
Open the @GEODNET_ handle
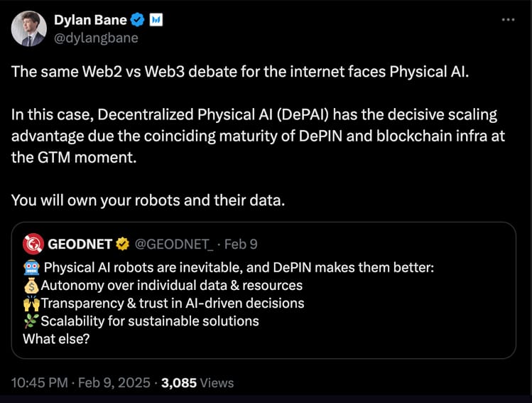174,245
